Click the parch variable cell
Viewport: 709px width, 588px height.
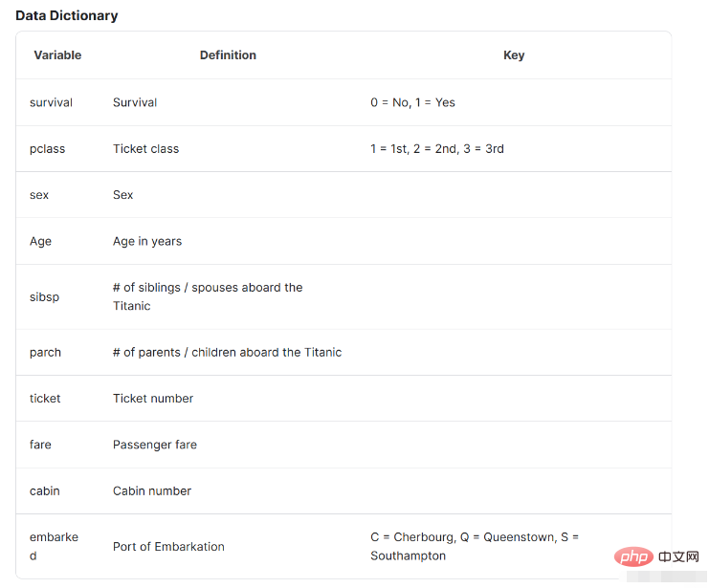click(x=45, y=352)
